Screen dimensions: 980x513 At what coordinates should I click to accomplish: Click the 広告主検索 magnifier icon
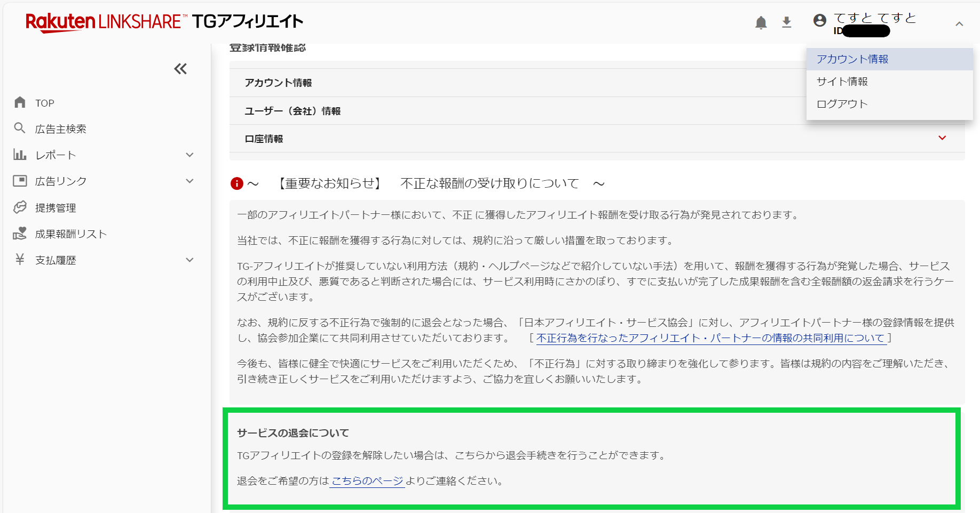tap(20, 128)
